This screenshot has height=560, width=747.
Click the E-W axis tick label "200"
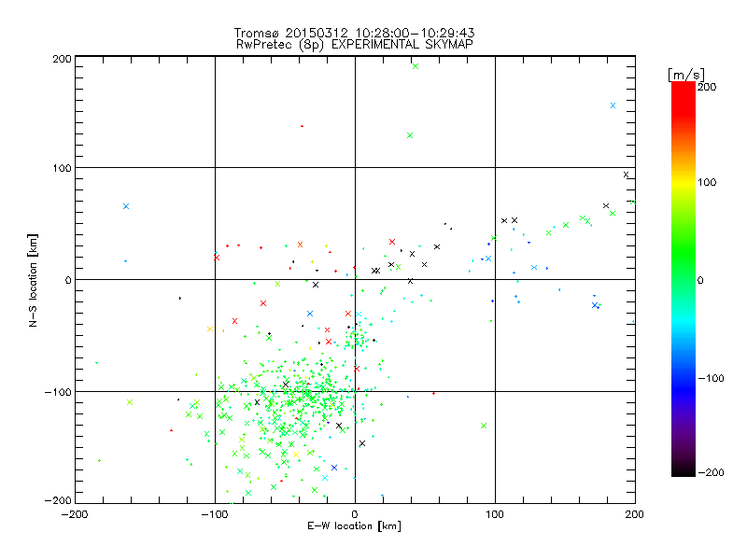tap(635, 514)
